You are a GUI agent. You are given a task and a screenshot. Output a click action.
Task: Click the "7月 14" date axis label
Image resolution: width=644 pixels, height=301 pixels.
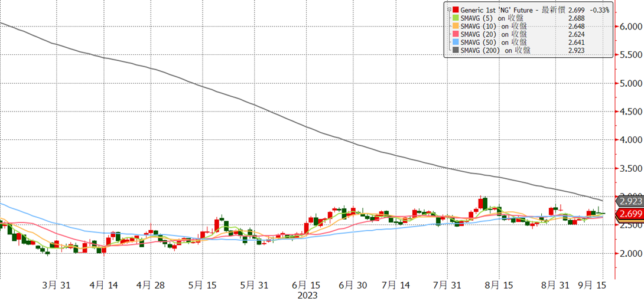click(395, 286)
